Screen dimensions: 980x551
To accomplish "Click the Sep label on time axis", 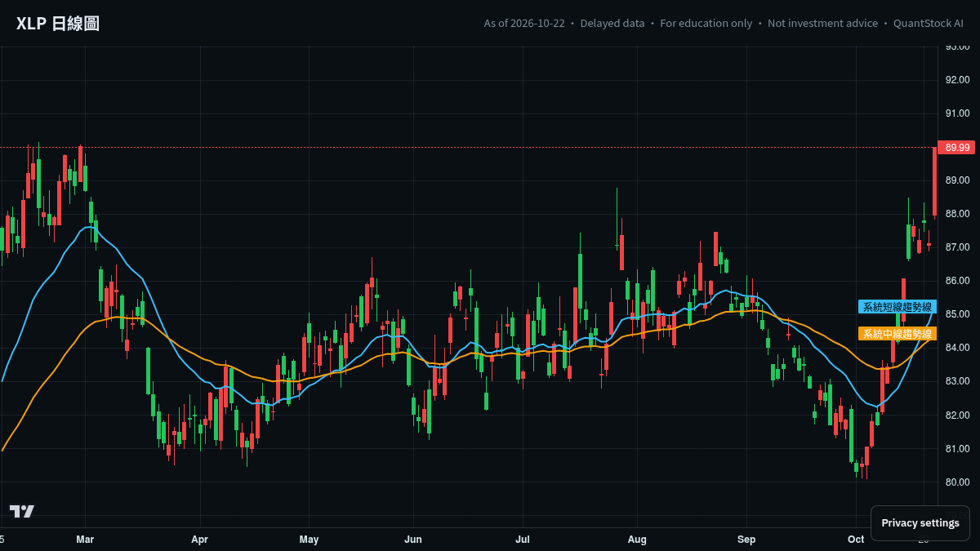I will pyautogui.click(x=746, y=540).
